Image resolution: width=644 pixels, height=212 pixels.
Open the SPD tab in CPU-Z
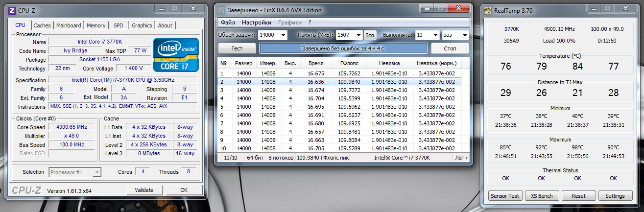[x=119, y=25]
